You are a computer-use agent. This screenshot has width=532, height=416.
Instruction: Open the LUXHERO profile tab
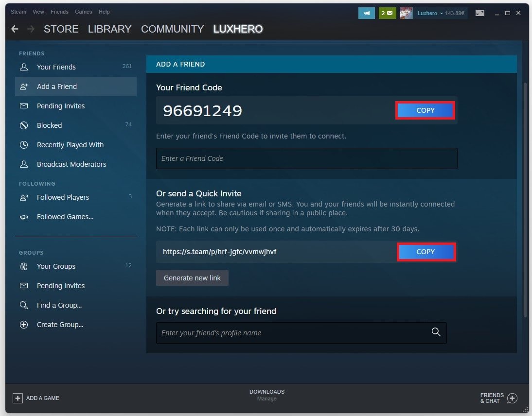pos(238,29)
